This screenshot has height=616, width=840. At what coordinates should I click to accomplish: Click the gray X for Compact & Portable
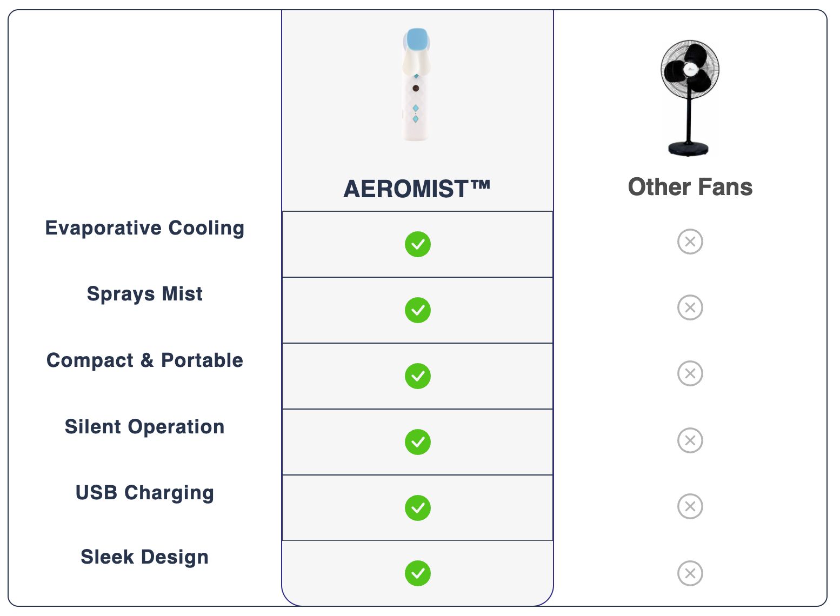(690, 373)
